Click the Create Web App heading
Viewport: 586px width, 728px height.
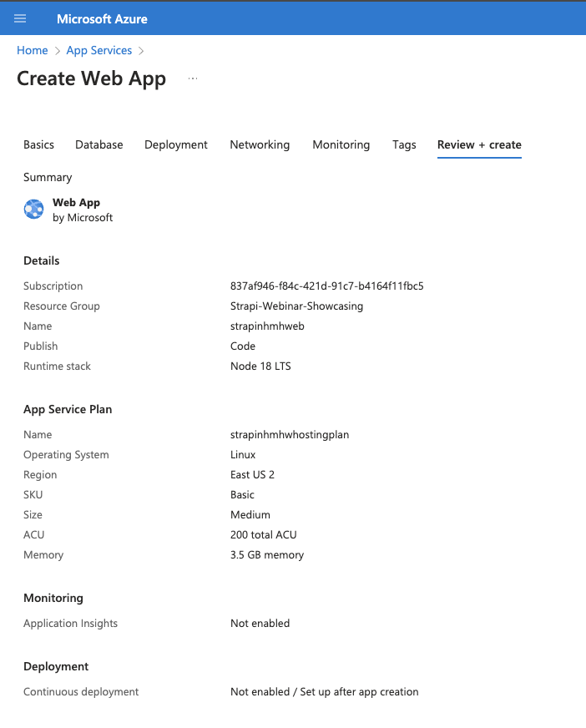pos(91,78)
